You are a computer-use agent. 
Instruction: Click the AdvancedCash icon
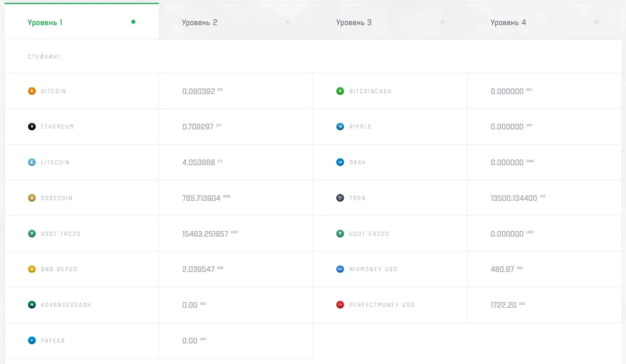(x=32, y=304)
